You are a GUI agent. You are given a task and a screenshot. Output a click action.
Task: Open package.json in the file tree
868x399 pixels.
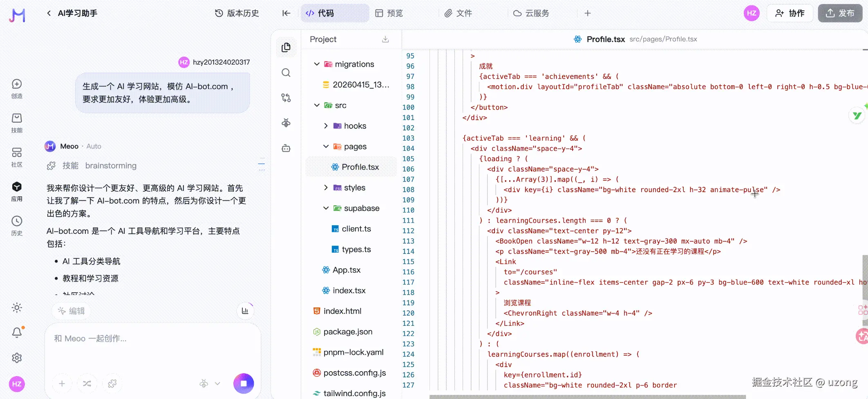pos(342,332)
